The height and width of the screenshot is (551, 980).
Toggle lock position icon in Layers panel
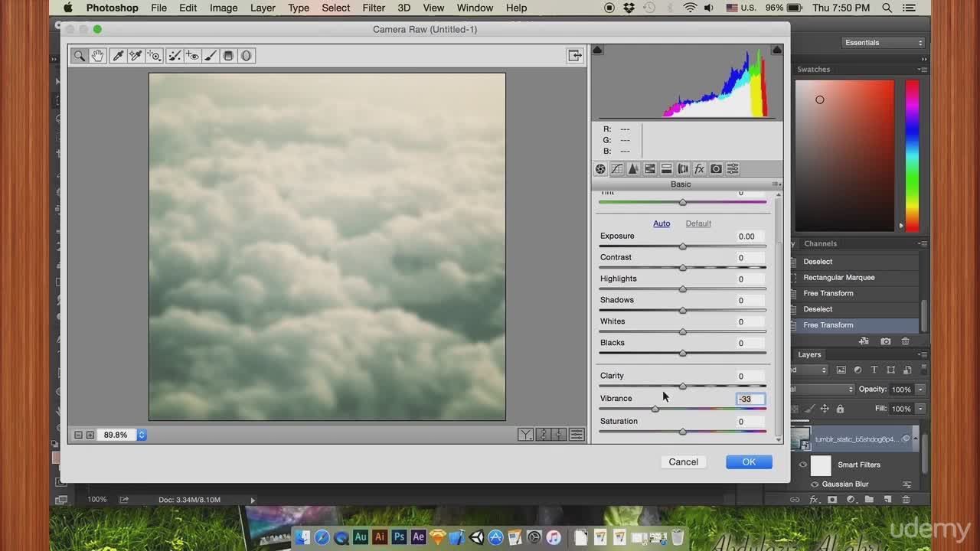825,409
